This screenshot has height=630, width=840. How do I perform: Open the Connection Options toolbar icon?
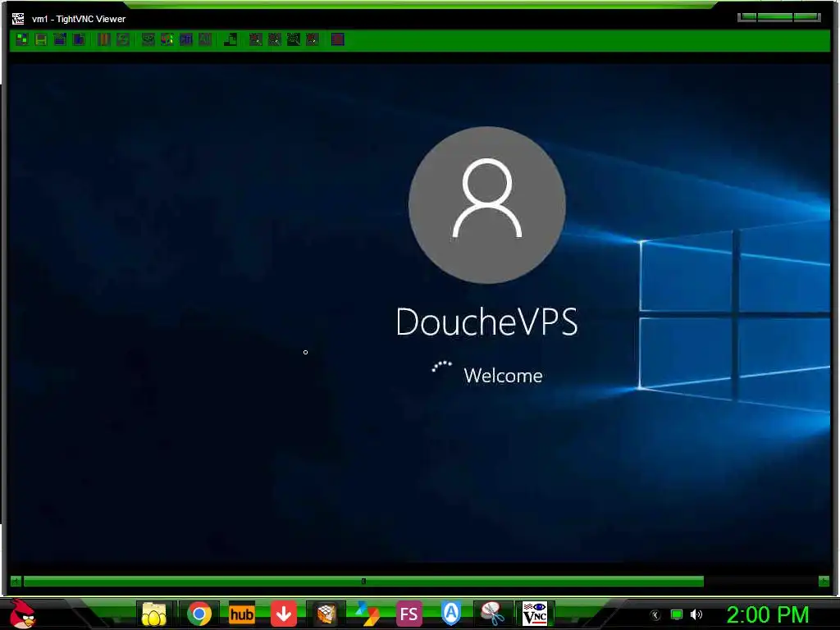tap(60, 39)
